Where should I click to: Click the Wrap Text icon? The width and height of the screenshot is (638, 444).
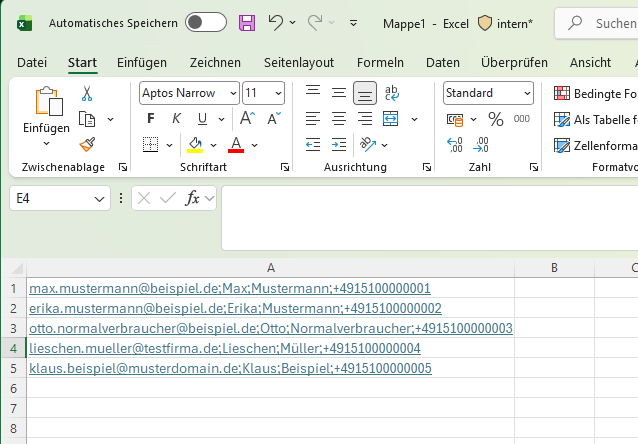tap(392, 93)
